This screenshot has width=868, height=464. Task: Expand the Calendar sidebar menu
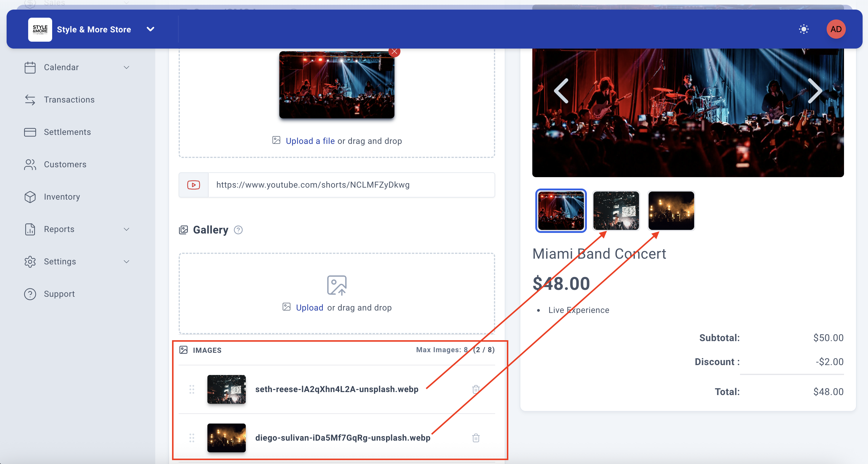coord(126,67)
